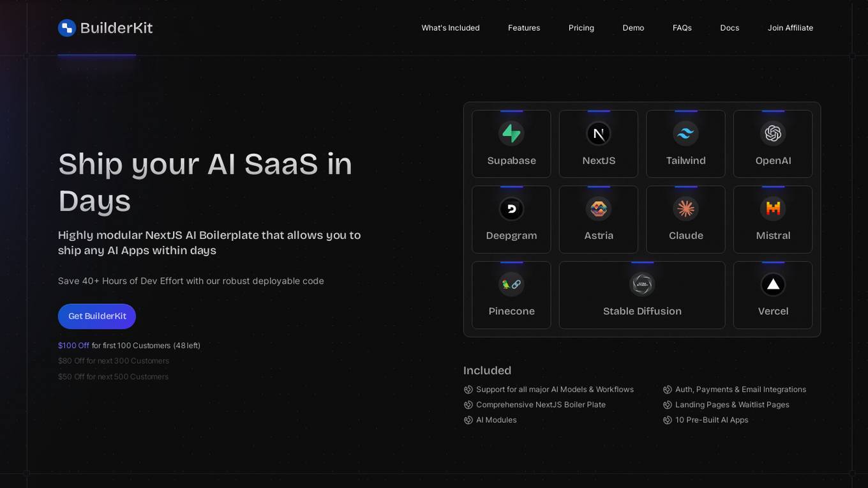Select the Stable Diffusion card label
This screenshot has height=488, width=868.
tap(642, 311)
